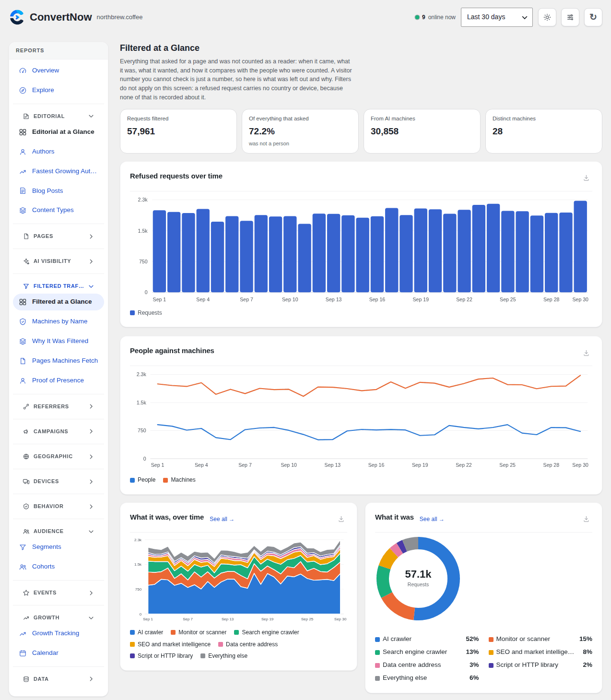
Task: Click the Data centre address pink swatch in donut legend
Action: coord(377,665)
